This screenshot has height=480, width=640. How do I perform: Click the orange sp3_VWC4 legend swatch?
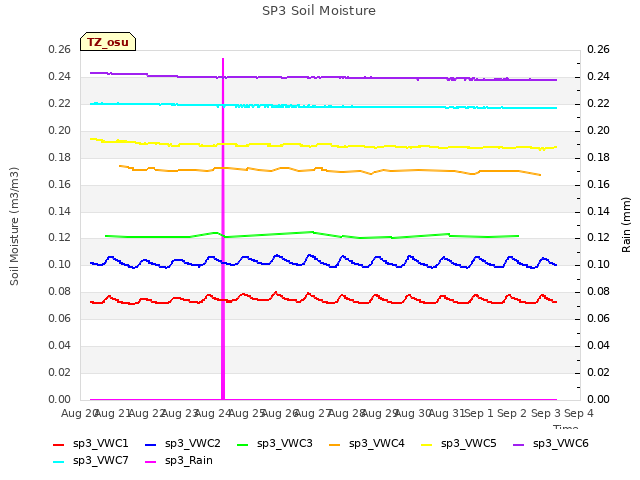click(335, 445)
